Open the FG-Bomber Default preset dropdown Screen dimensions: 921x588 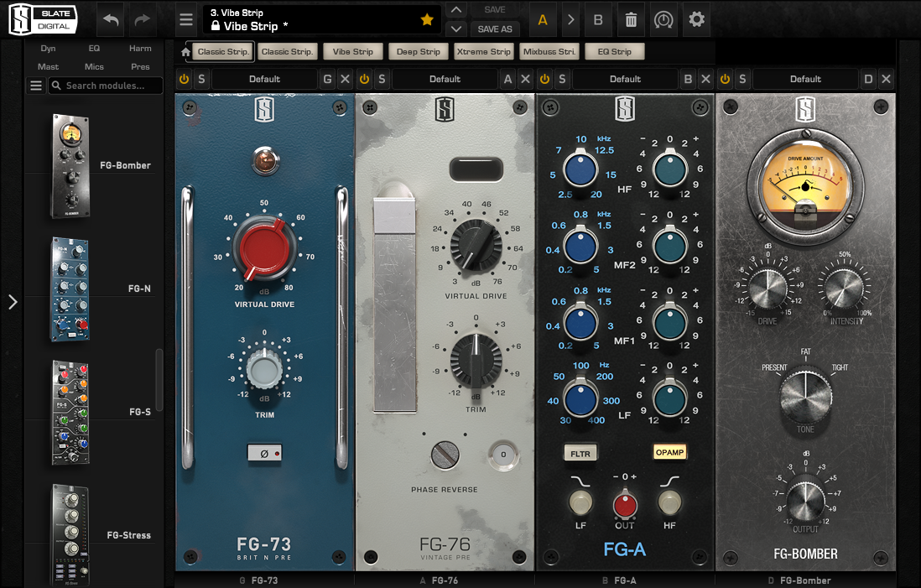pos(805,79)
